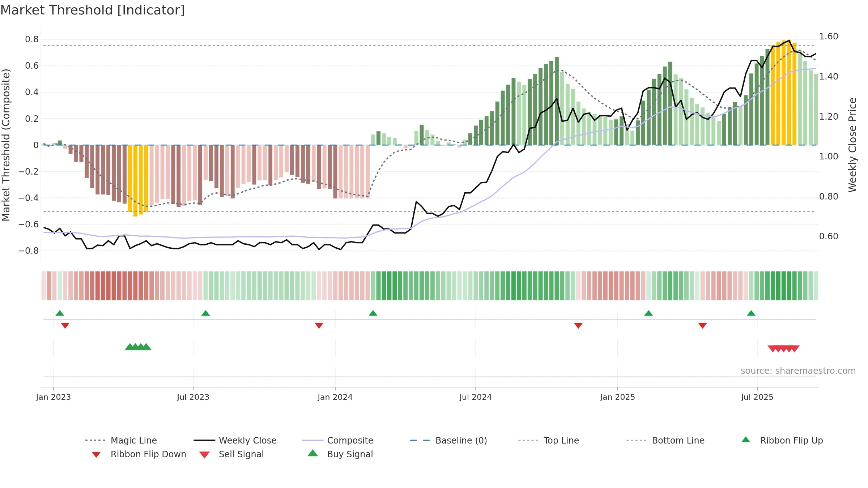
Task: Click the −0.8 left axis tick label
Action: click(x=29, y=251)
